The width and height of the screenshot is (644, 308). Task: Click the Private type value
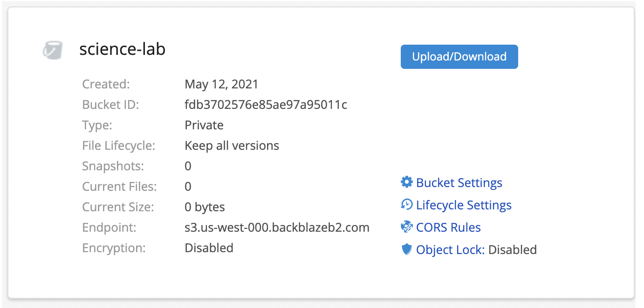pos(204,125)
